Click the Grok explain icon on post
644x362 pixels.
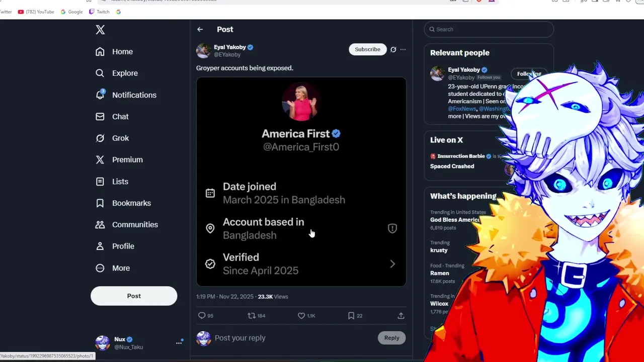click(x=393, y=49)
